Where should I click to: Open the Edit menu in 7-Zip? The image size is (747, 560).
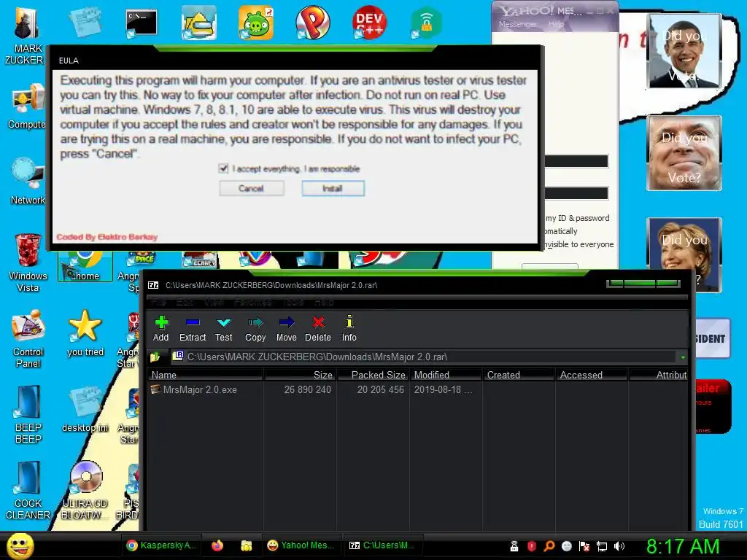tap(185, 302)
